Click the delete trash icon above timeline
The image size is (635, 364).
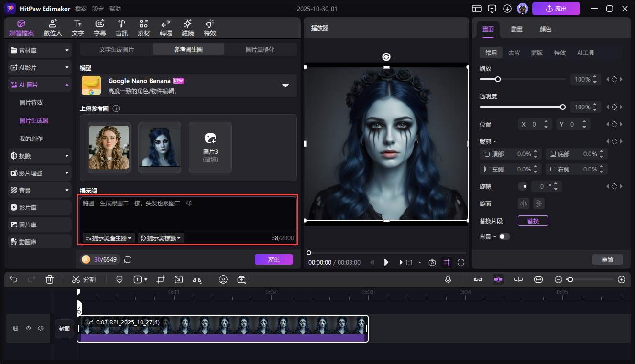click(50, 279)
